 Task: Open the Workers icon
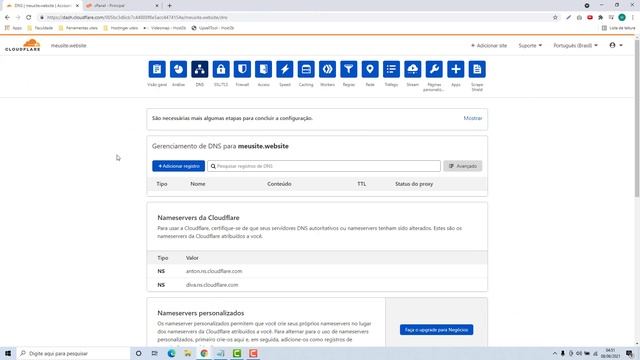[327, 69]
